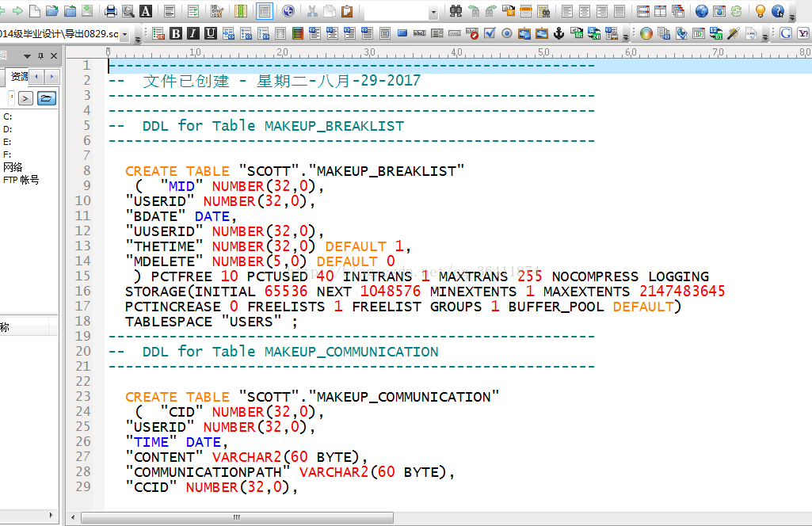This screenshot has height=526, width=812.
Task: Click the Google 'G' search icon
Action: pos(786,33)
